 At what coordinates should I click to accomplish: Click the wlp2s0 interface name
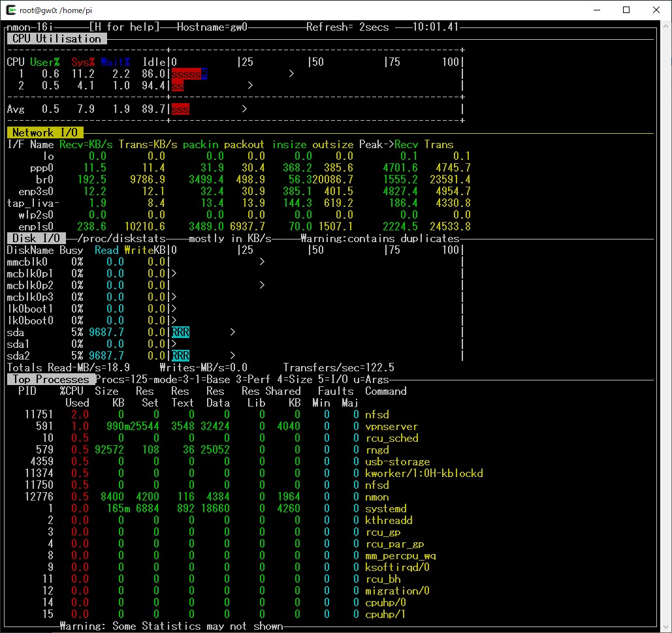point(36,215)
